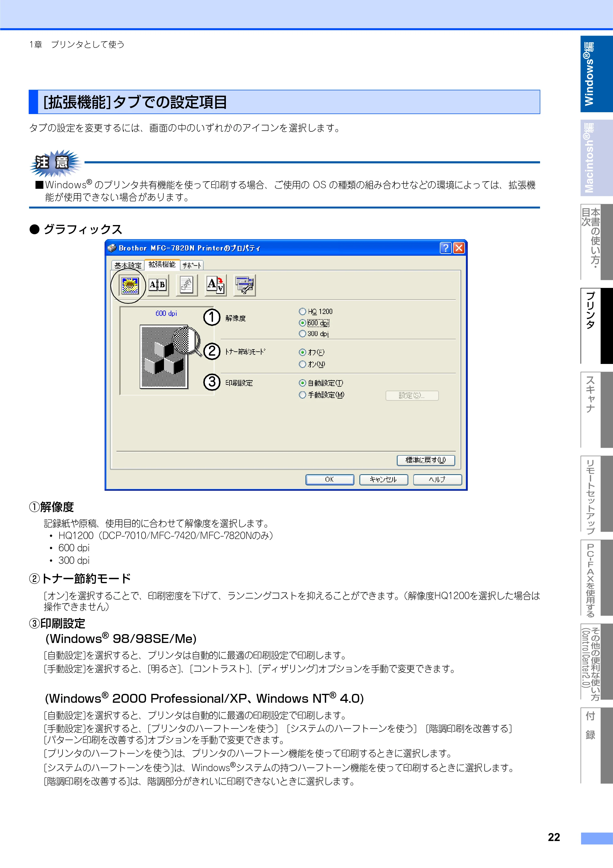
Task: Confirm with the OK button
Action: pos(329,479)
